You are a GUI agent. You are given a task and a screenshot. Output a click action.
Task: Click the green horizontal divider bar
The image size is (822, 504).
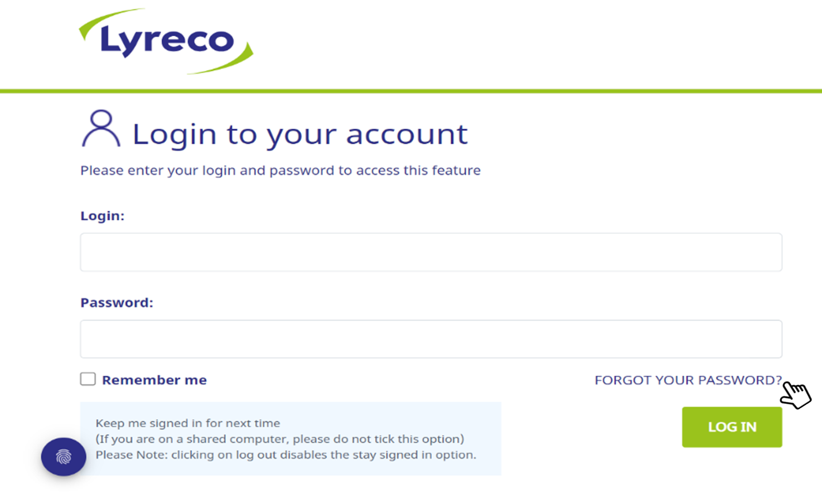(x=411, y=91)
